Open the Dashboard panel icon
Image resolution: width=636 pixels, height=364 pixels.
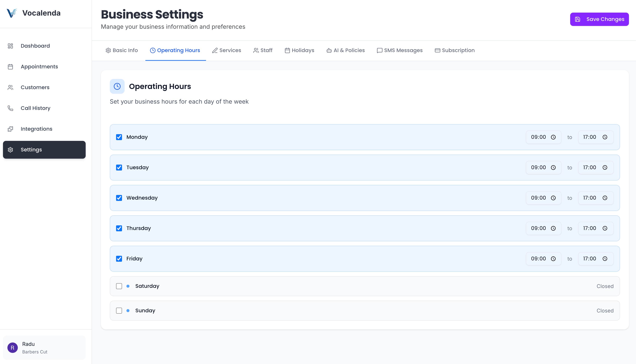[x=10, y=46]
